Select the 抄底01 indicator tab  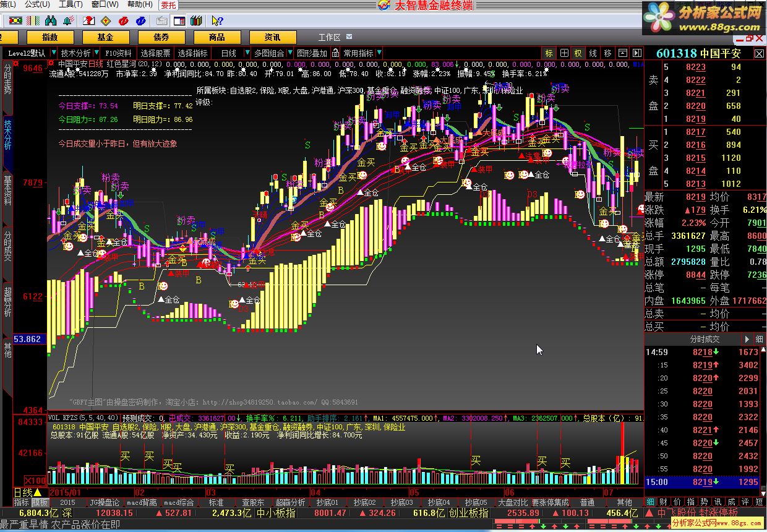(328, 502)
